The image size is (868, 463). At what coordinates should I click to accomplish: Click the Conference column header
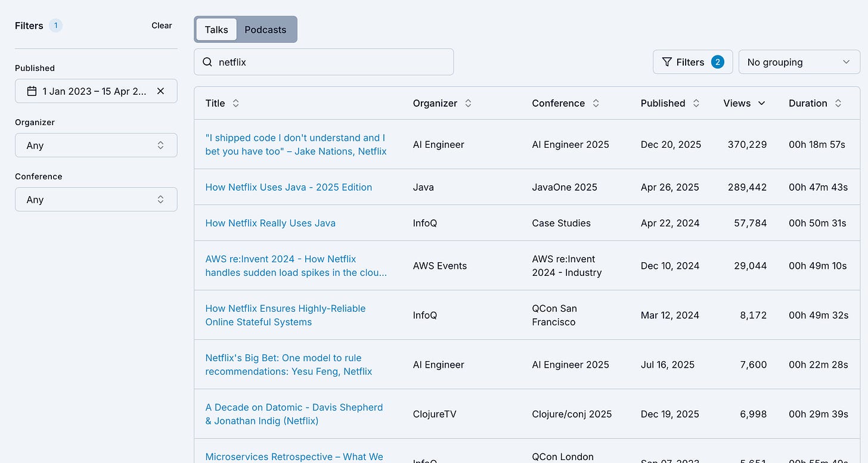point(558,103)
